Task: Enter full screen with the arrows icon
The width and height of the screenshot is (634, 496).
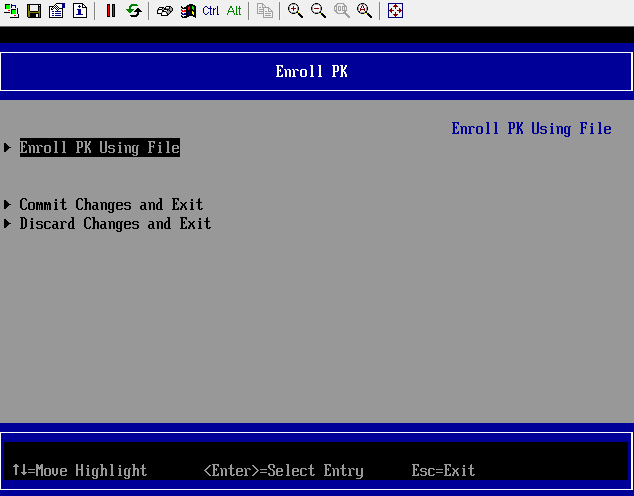Action: [x=395, y=11]
